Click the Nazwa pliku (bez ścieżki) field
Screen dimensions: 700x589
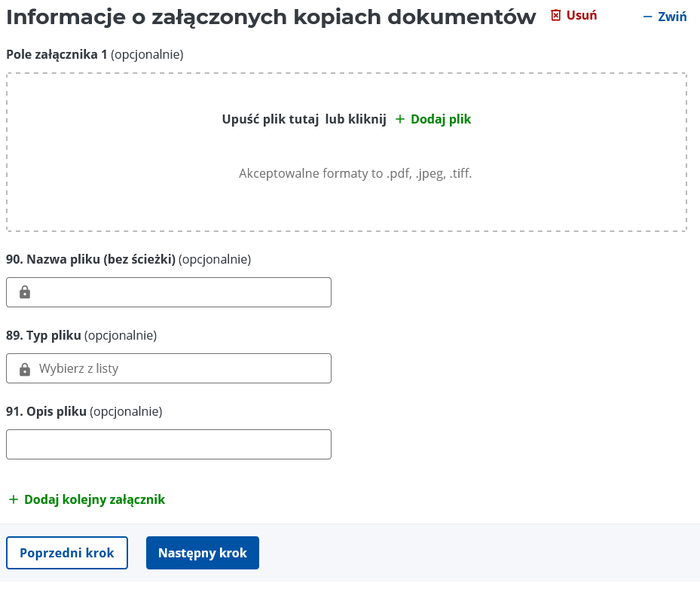169,292
